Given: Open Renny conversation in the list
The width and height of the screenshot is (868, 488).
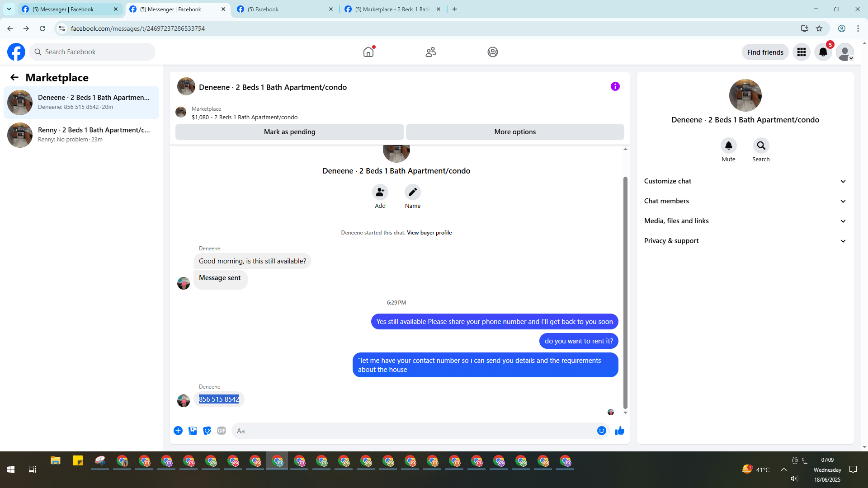Looking at the screenshot, I should 81,135.
